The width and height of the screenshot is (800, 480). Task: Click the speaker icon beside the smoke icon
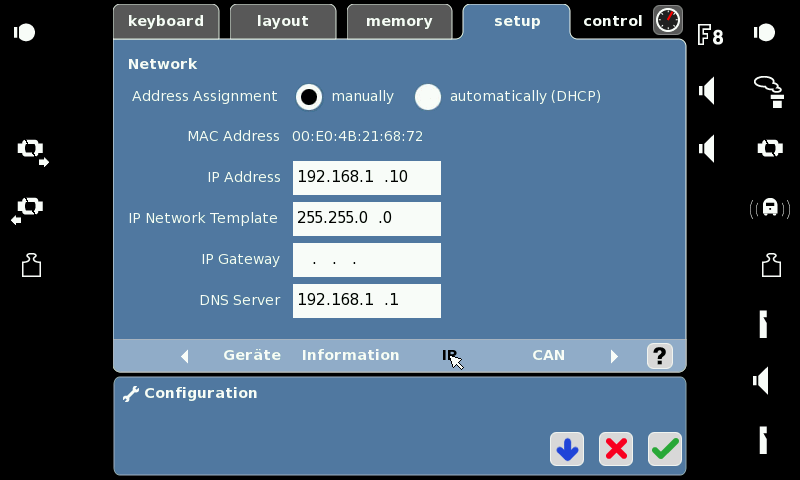[x=707, y=91]
